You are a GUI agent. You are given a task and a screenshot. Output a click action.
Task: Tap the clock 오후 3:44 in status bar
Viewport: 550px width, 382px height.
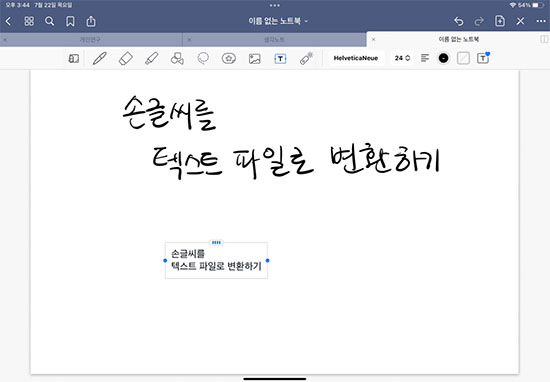click(18, 5)
